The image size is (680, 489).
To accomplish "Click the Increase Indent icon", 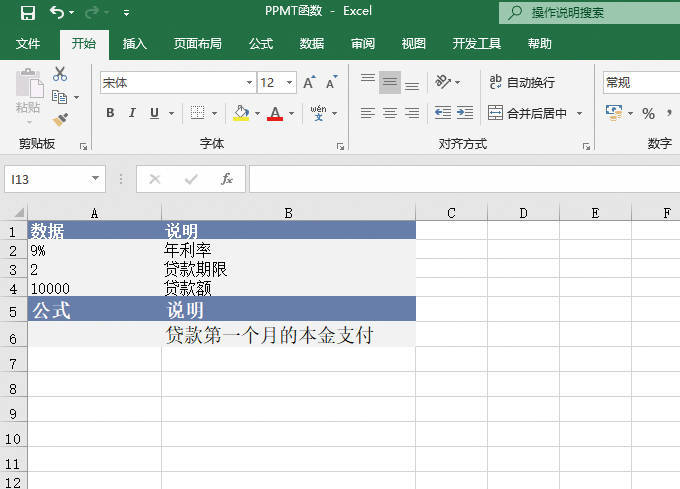I will [x=465, y=113].
